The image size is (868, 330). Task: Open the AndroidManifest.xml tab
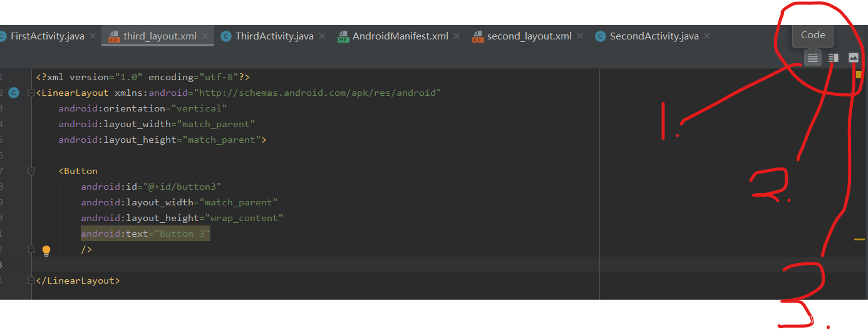tap(400, 36)
